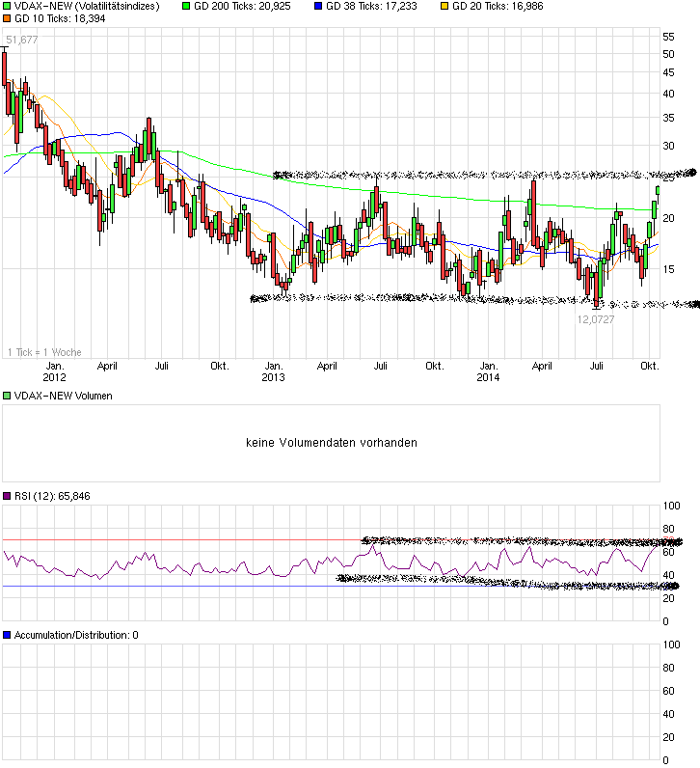
Task: Click the high value '51,677' annotation
Action: pyautogui.click(x=22, y=40)
